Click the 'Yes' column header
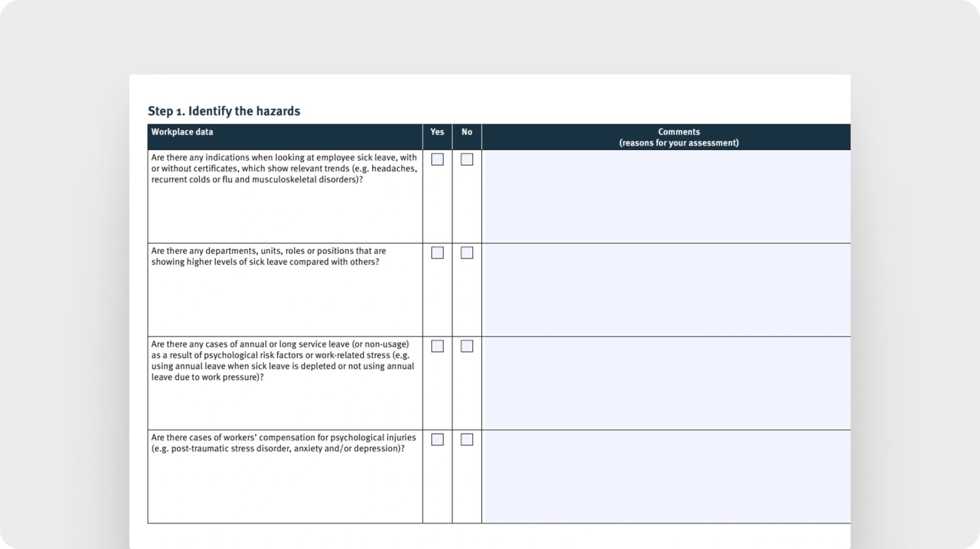Image resolution: width=980 pixels, height=549 pixels. point(437,132)
